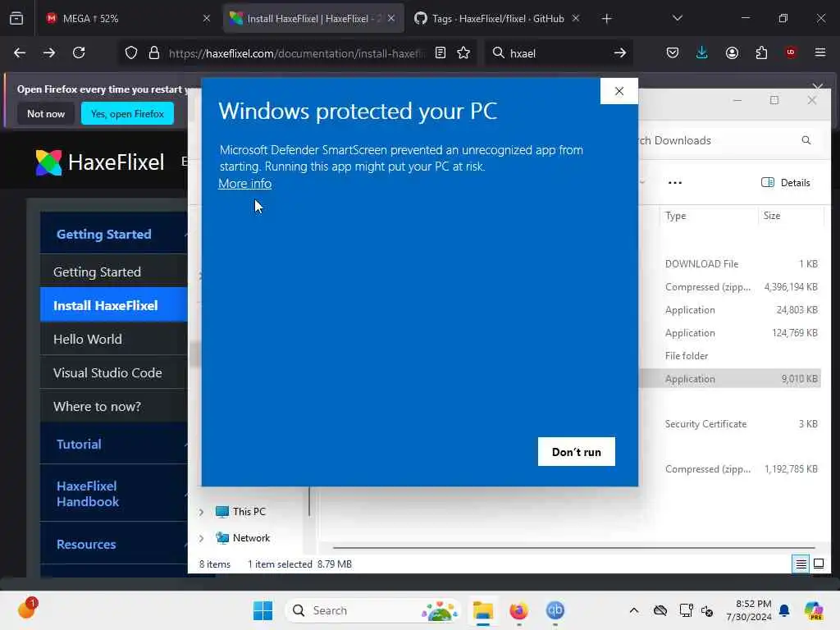Image resolution: width=840 pixels, height=630 pixels.
Task: Open qBittorrent from the taskbar
Action: pos(555,610)
